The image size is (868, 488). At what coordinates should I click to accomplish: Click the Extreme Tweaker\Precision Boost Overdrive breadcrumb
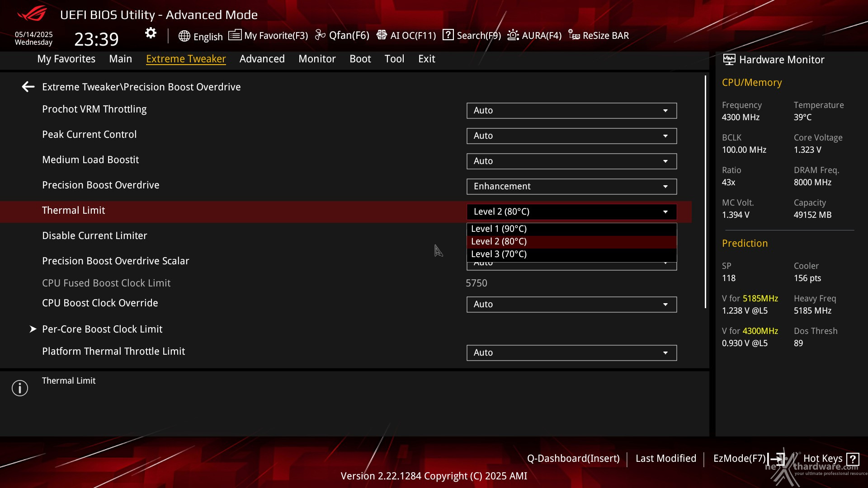pyautogui.click(x=142, y=87)
